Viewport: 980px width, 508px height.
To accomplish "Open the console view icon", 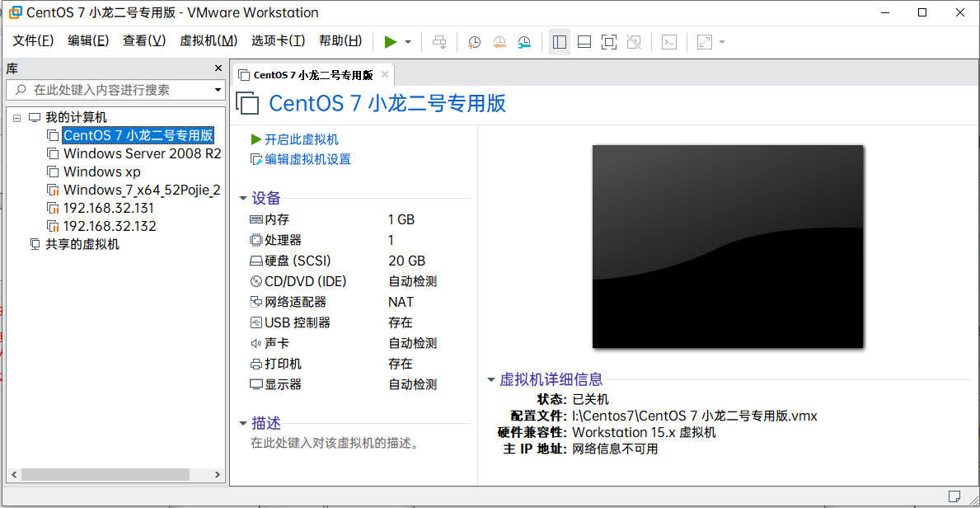I will coord(669,42).
